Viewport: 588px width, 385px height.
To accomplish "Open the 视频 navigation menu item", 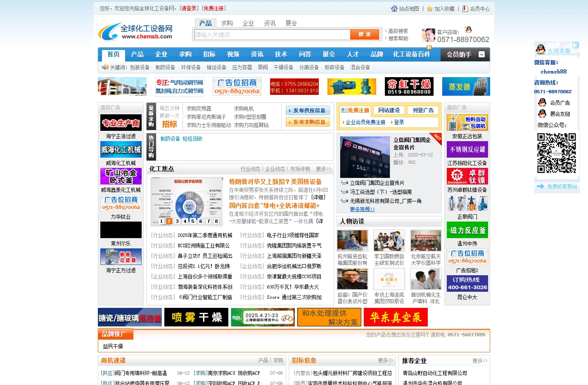I will [x=233, y=54].
